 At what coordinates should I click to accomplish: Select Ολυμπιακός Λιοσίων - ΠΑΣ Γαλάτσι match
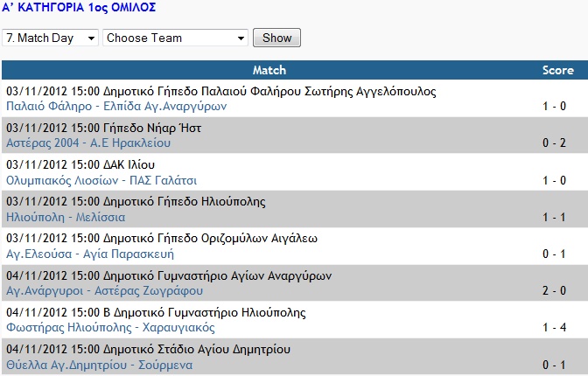tap(101, 180)
